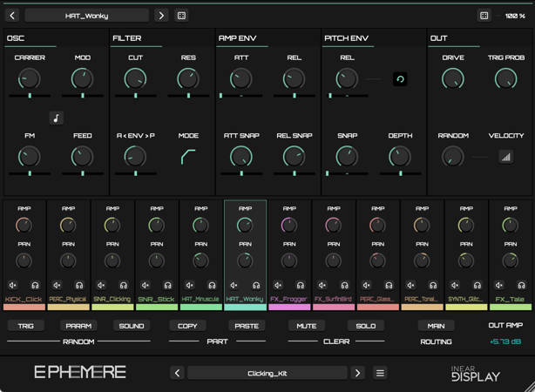Select the PERC_Physical part label
The image size is (535, 392).
point(68,299)
